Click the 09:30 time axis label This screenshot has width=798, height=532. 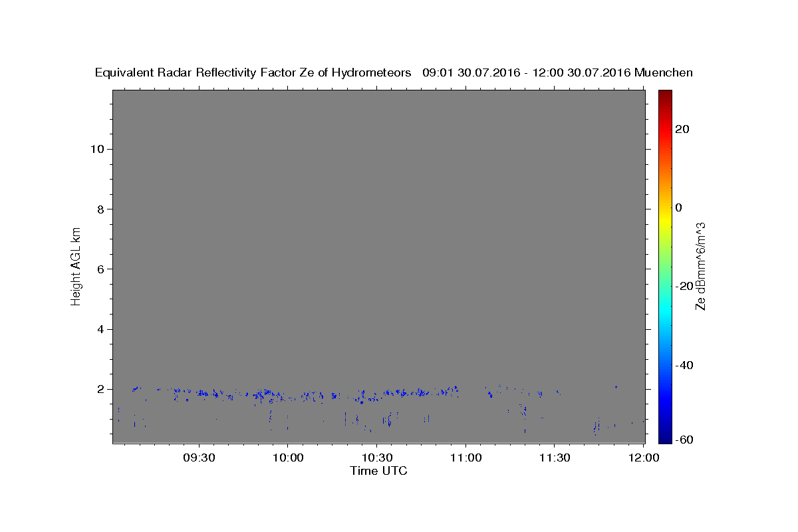coord(199,458)
